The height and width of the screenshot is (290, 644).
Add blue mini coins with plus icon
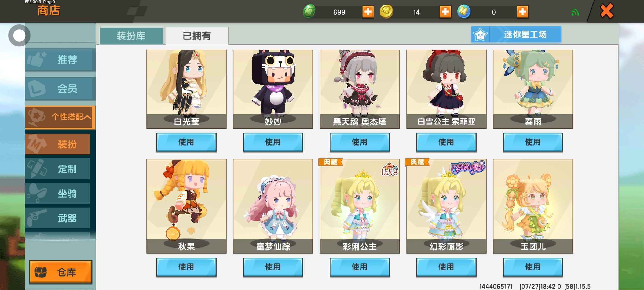point(522,12)
